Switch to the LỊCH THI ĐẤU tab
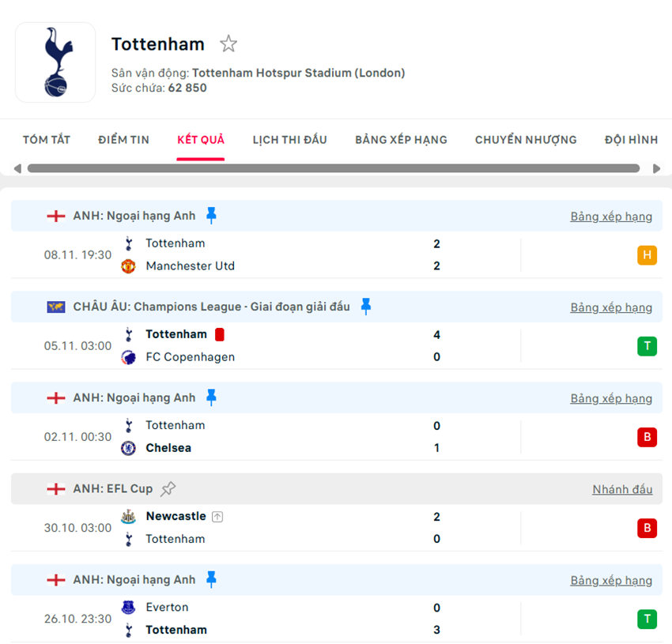 coord(290,139)
